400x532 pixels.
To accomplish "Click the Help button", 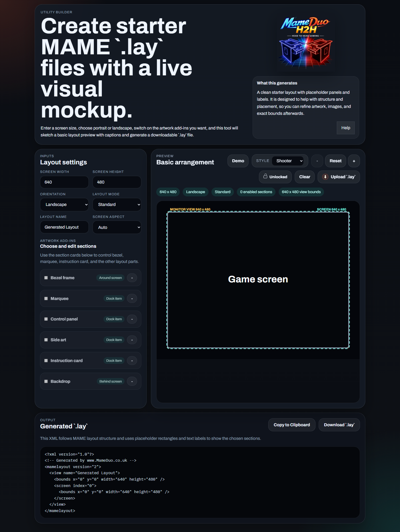I will click(346, 128).
